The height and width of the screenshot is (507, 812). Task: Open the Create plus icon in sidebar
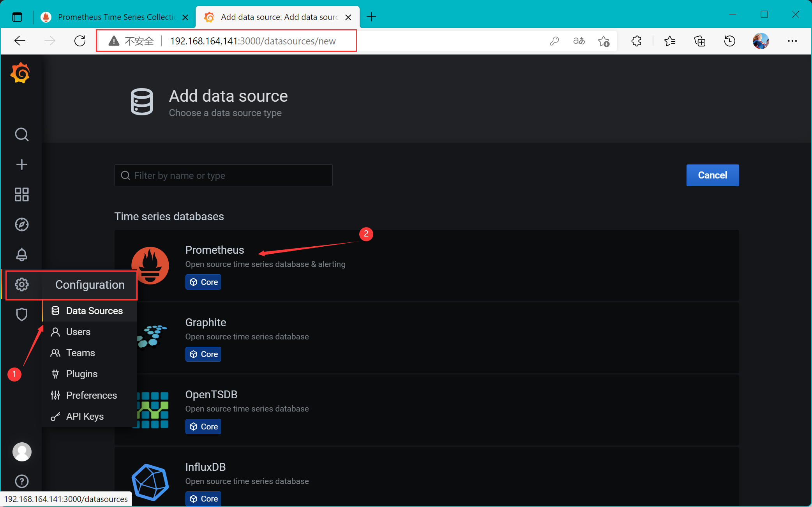[x=21, y=164]
